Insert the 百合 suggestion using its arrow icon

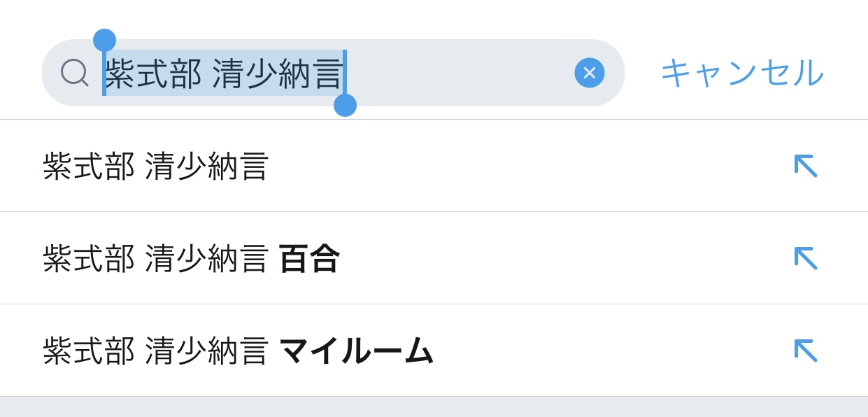[x=805, y=258]
